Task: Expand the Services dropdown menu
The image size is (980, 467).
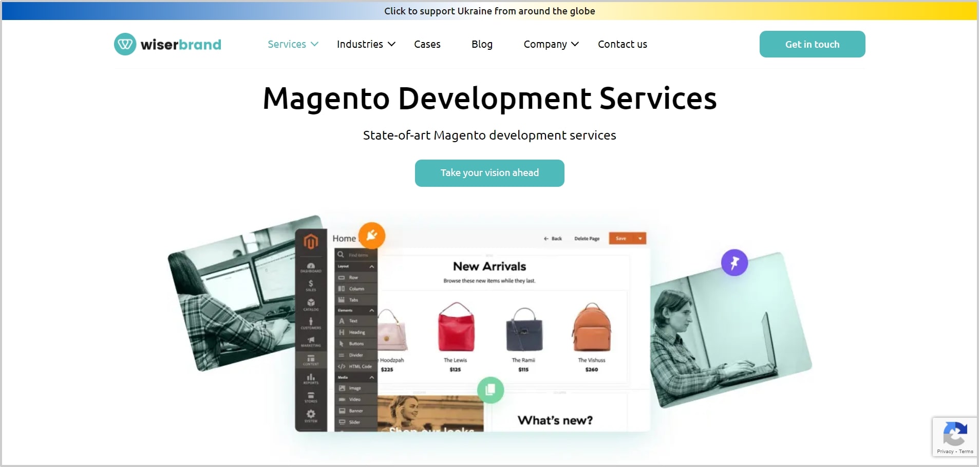Action: [x=293, y=44]
